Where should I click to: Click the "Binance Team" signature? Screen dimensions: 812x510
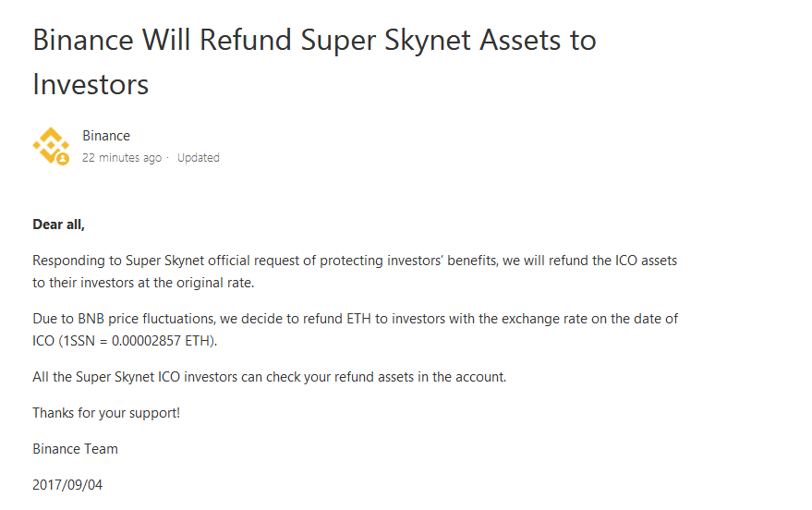coord(75,449)
